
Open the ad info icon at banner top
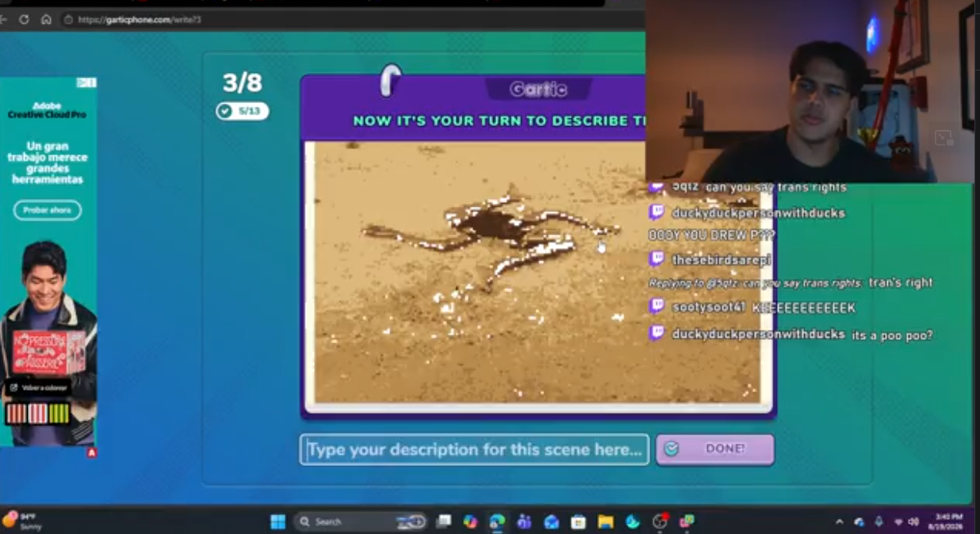(86, 82)
